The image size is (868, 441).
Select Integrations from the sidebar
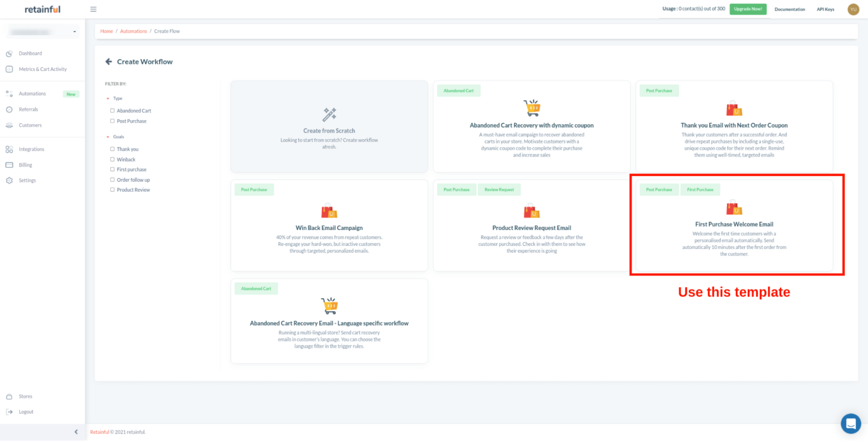tap(31, 149)
